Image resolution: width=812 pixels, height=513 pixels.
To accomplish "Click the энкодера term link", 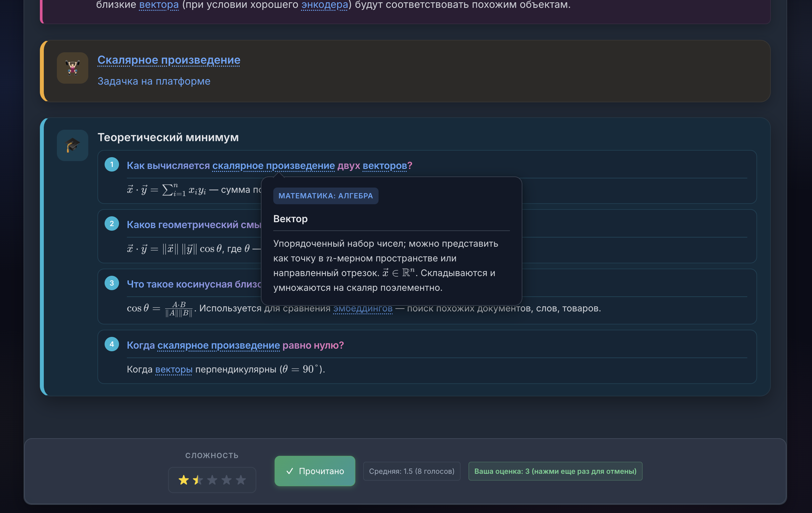I will click(324, 5).
